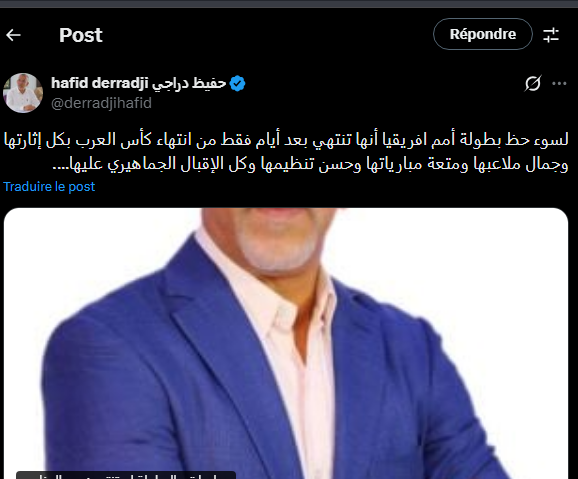
Task: Click the Post header title
Action: (81, 35)
